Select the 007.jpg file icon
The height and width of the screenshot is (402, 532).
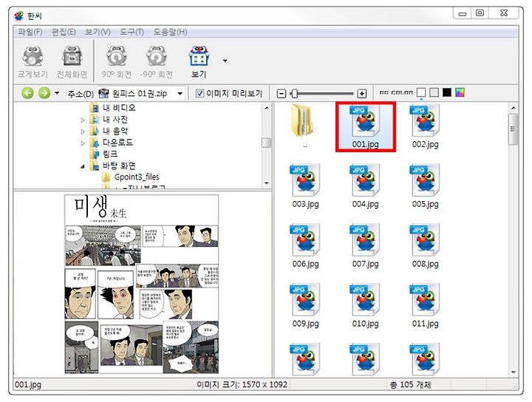point(365,240)
